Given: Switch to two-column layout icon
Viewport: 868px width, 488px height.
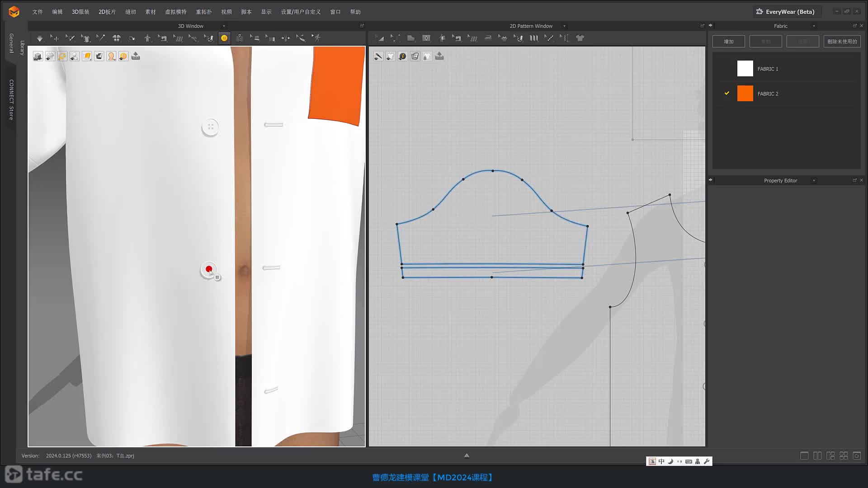Looking at the screenshot, I should [817, 455].
